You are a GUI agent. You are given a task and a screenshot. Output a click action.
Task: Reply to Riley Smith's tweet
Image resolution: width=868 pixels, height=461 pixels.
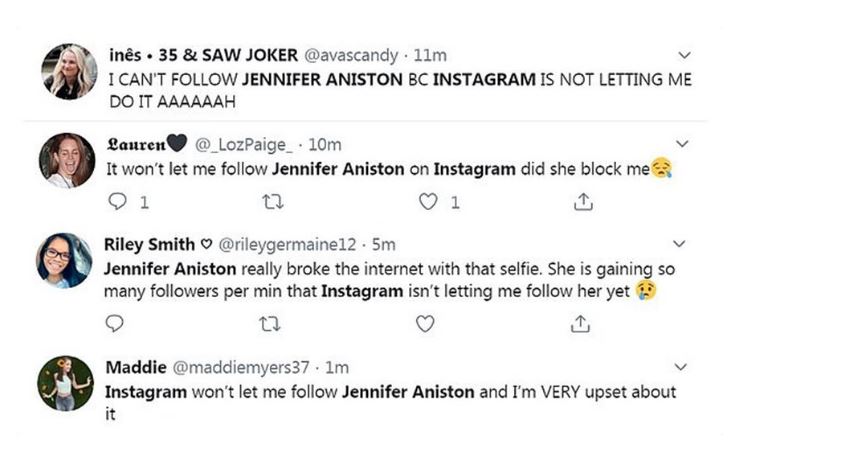click(x=115, y=323)
